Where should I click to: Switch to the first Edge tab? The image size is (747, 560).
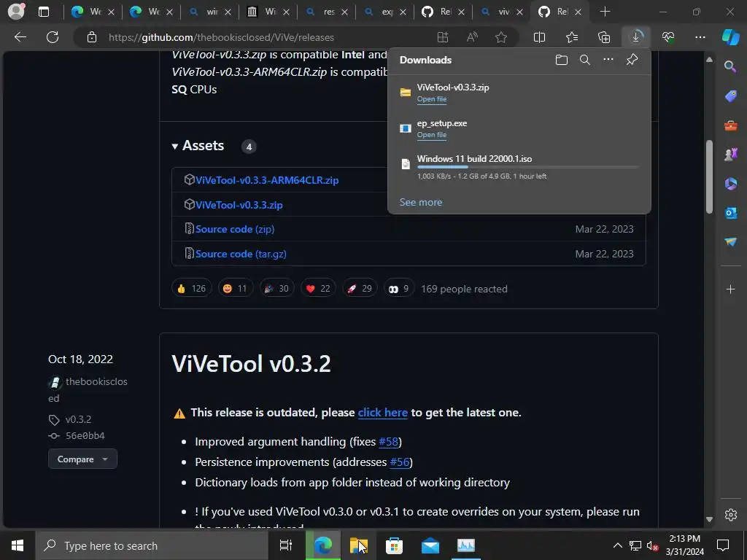93,12
